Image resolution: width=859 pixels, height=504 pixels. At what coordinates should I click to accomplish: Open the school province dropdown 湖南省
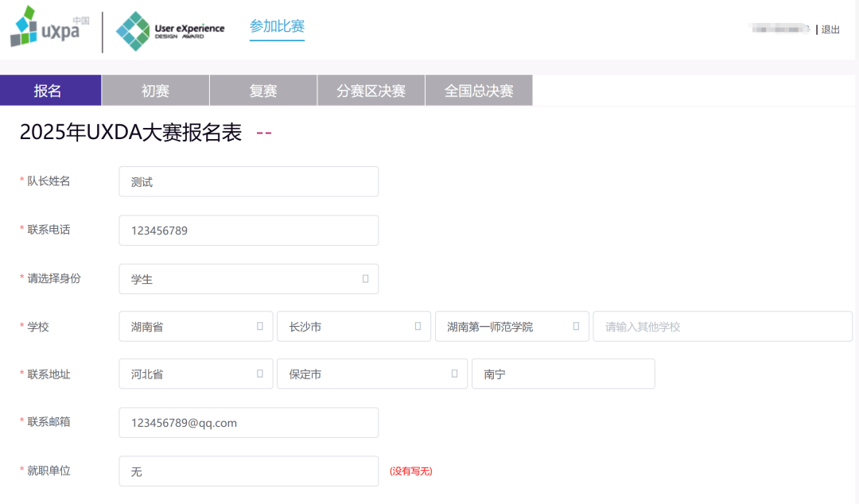[196, 327]
